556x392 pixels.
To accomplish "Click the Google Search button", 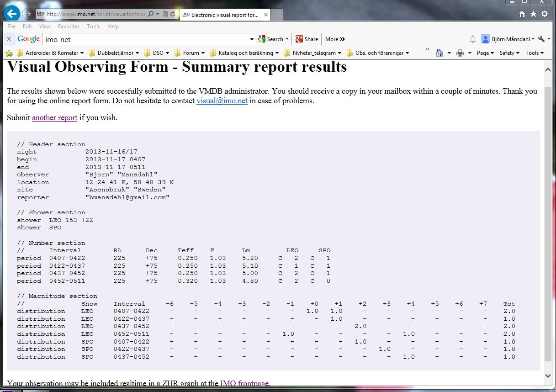I will pos(270,39).
